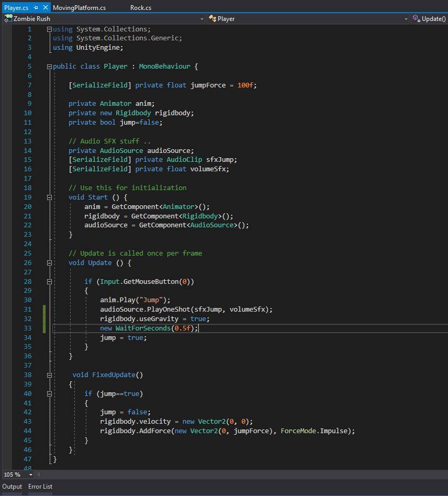Click the "Generic" namespace text on line 2
Viewport: 448px width, 496px height.
[165, 38]
